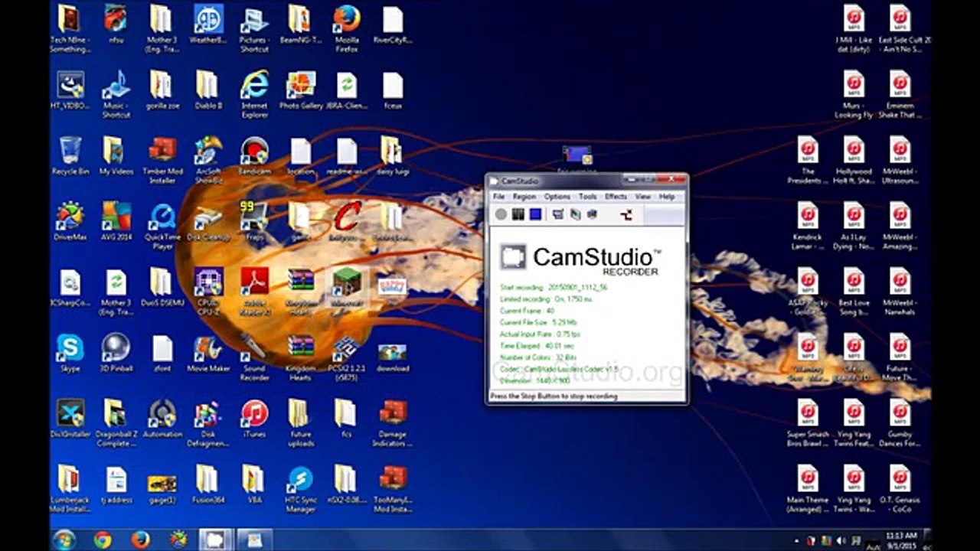Screen dimensions: 980x551
Task: Select the Adobe Reader XI desktop icon
Action: pos(254,292)
